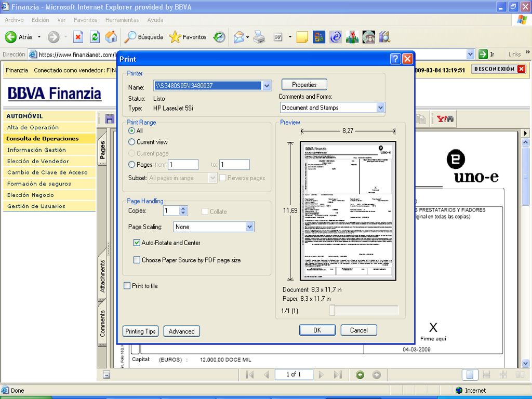Open Printing Tips

click(140, 331)
